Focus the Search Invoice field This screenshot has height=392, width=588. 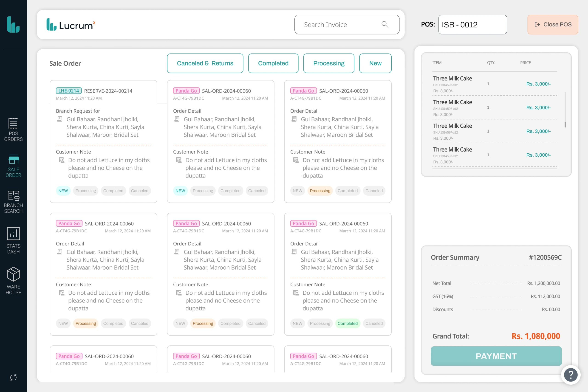pyautogui.click(x=347, y=25)
